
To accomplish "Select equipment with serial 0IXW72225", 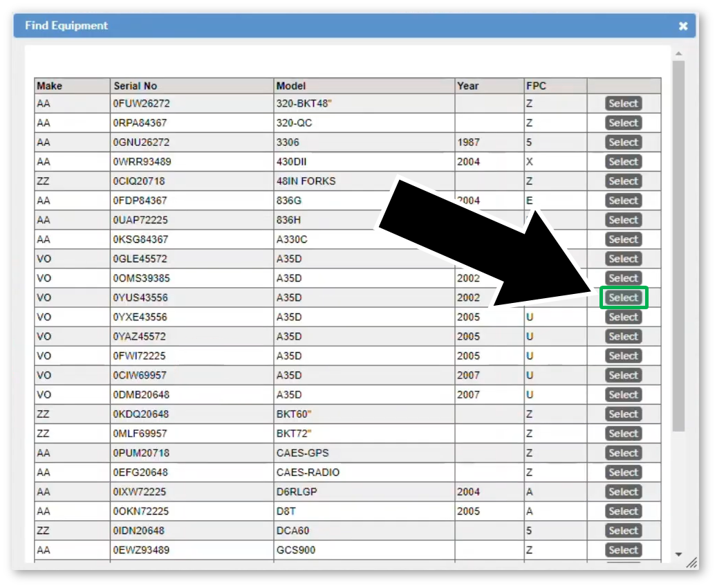I will [623, 492].
